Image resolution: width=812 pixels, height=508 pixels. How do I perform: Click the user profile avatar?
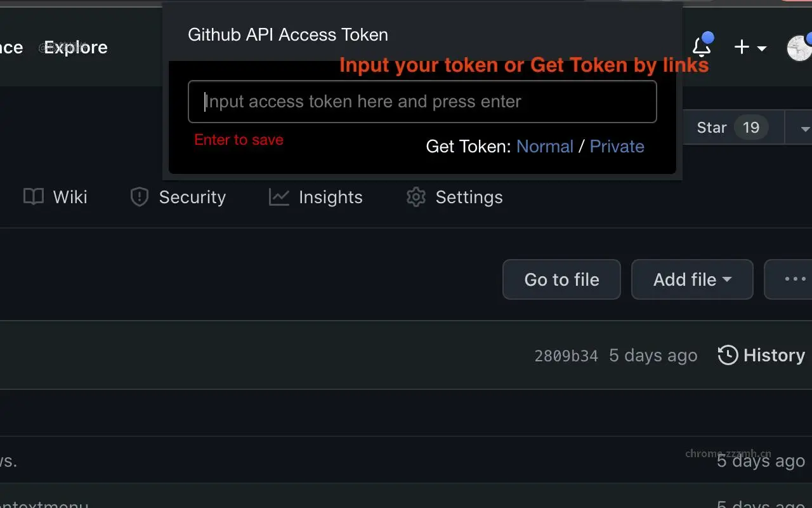tap(799, 47)
